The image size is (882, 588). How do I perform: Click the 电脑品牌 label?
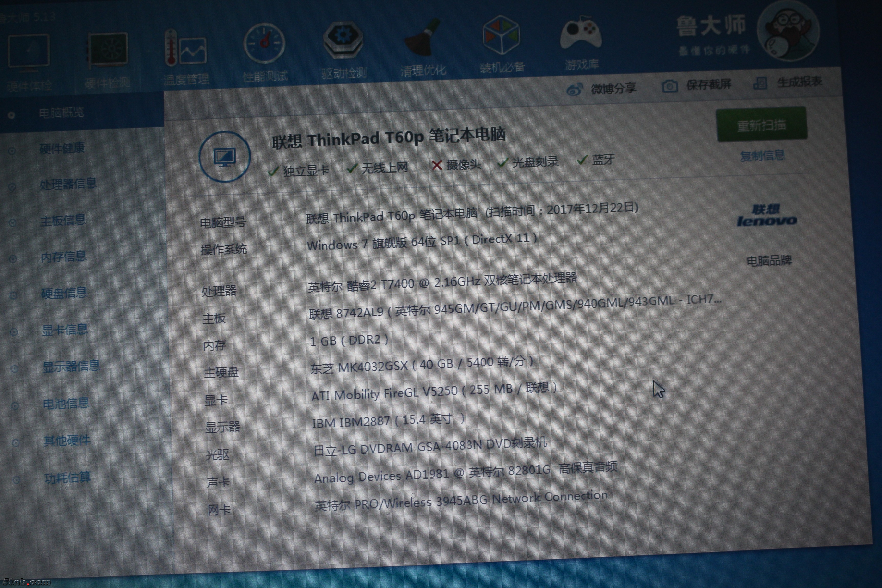pyautogui.click(x=769, y=261)
